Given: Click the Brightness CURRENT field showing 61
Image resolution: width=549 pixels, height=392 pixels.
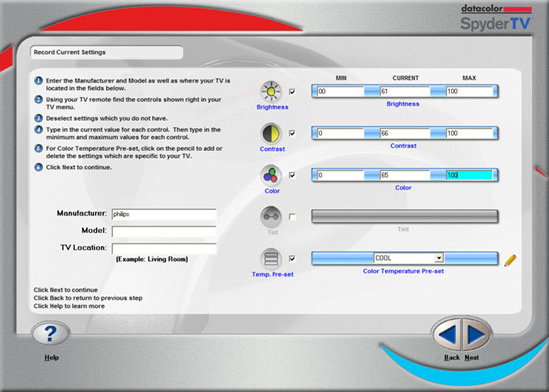Looking at the screenshot, I should point(405,91).
